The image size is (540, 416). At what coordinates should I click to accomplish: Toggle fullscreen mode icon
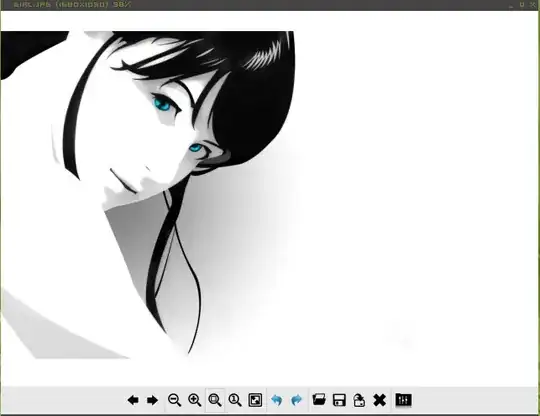pos(255,400)
